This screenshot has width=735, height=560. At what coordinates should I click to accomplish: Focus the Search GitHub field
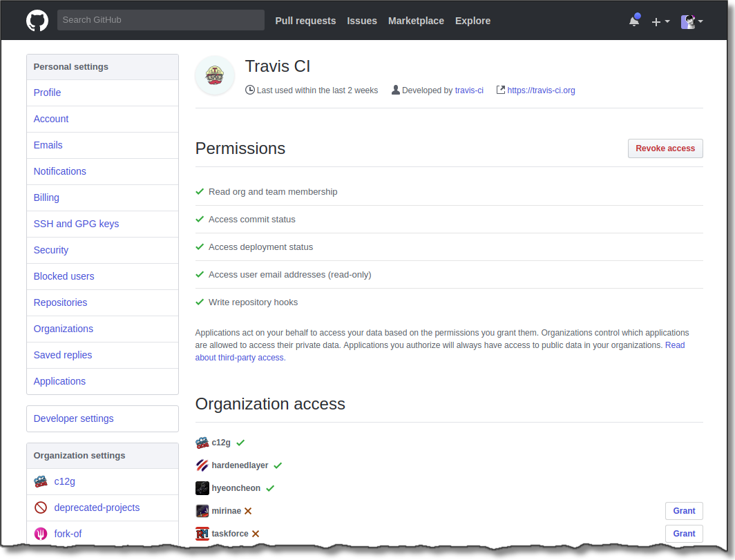[x=160, y=20]
